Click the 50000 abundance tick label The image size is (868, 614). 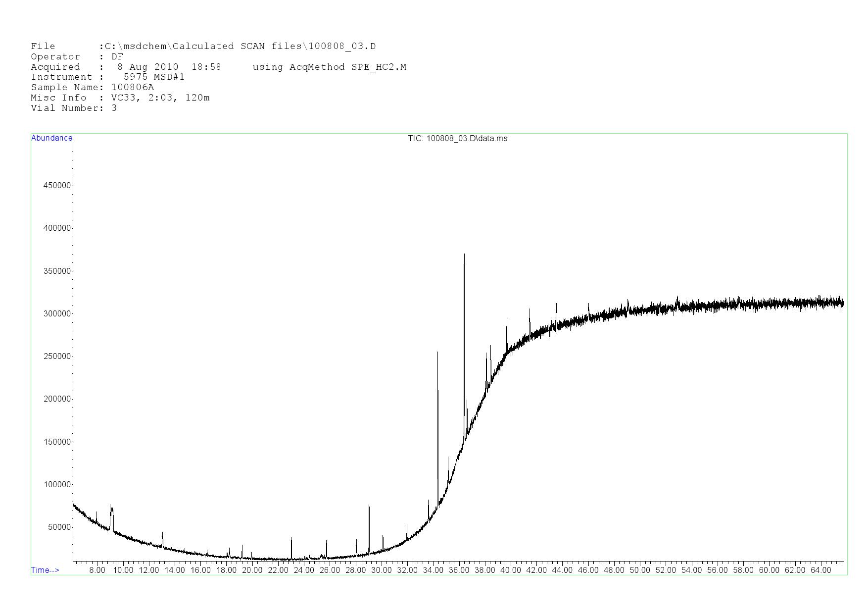click(59, 527)
